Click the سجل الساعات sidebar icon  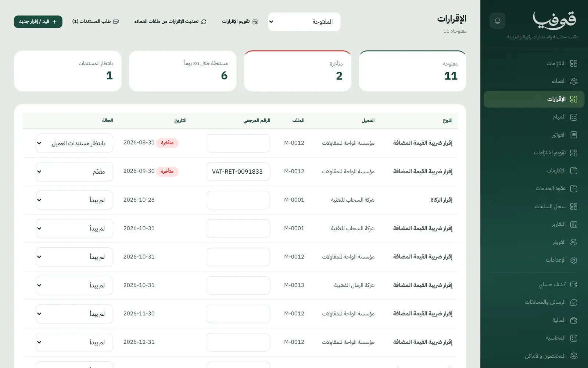(574, 206)
